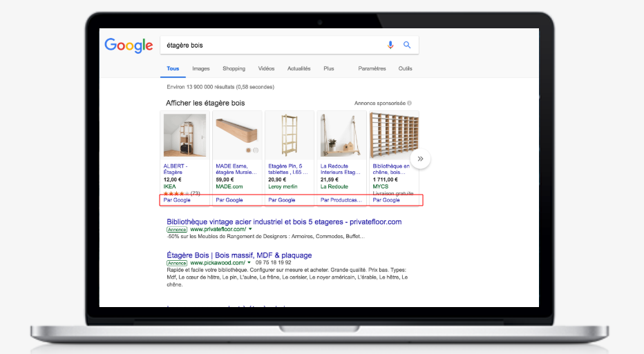Click Par Google under the IKEA product
Image resolution: width=644 pixels, height=354 pixels.
(x=177, y=200)
